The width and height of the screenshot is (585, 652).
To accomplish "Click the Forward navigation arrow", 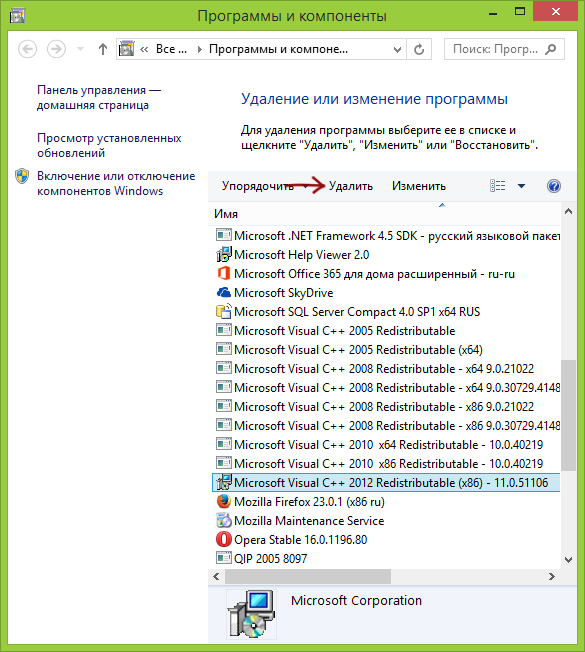I will point(56,49).
